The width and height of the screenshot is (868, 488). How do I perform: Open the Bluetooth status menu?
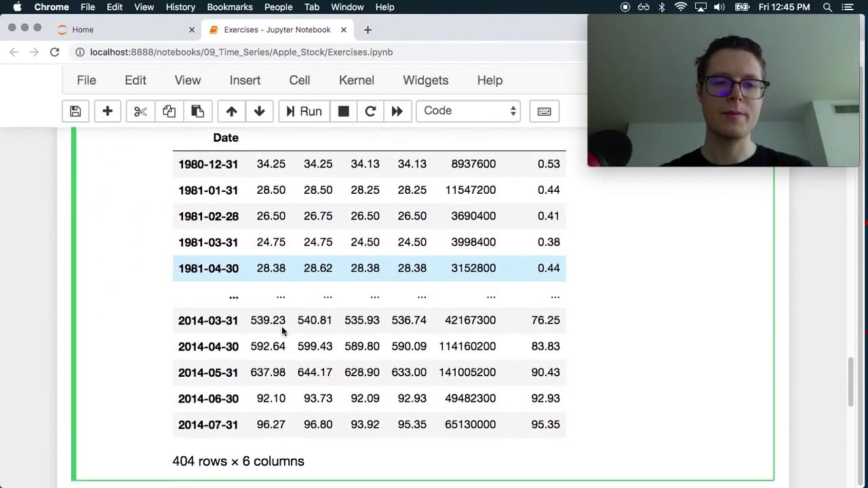coord(662,7)
